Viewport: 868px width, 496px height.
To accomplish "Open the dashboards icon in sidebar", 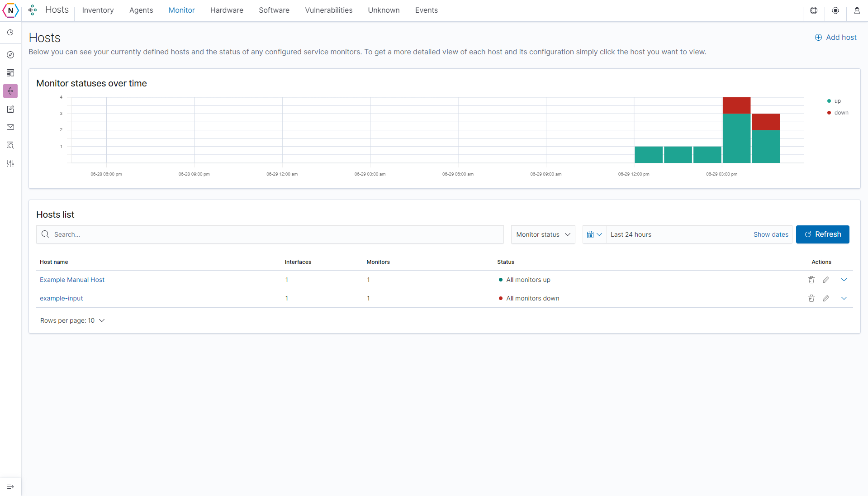I will pyautogui.click(x=10, y=73).
